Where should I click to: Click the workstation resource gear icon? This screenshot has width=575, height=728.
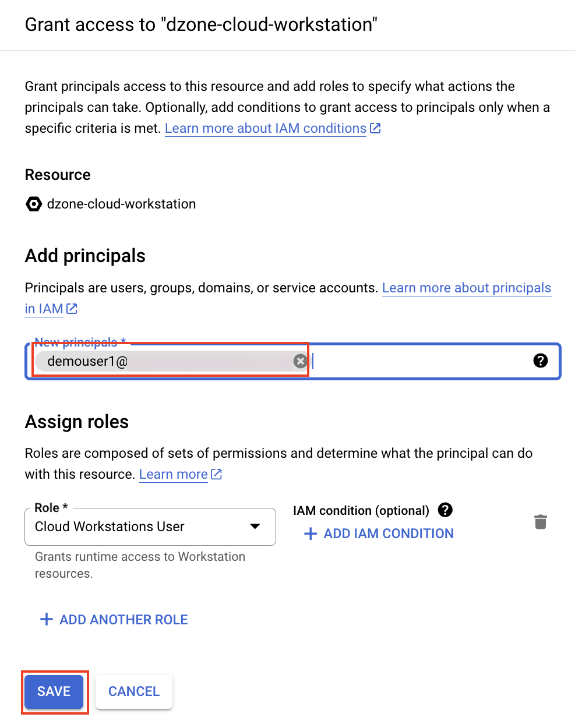click(34, 204)
